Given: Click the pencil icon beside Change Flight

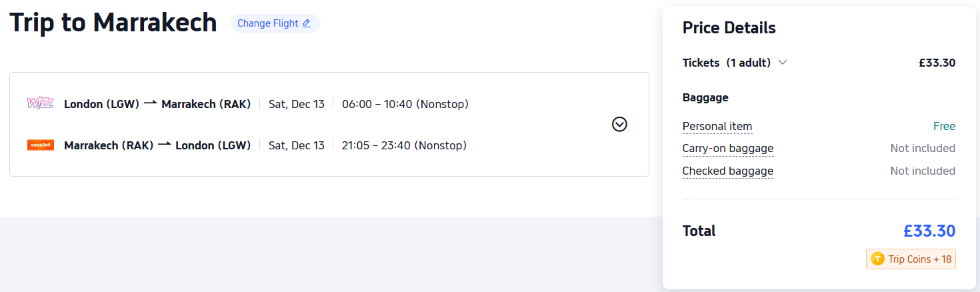Looking at the screenshot, I should pos(307,23).
